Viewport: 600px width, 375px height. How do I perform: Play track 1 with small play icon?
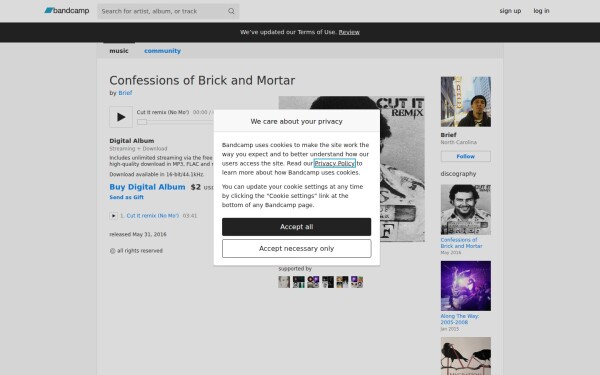(113, 216)
